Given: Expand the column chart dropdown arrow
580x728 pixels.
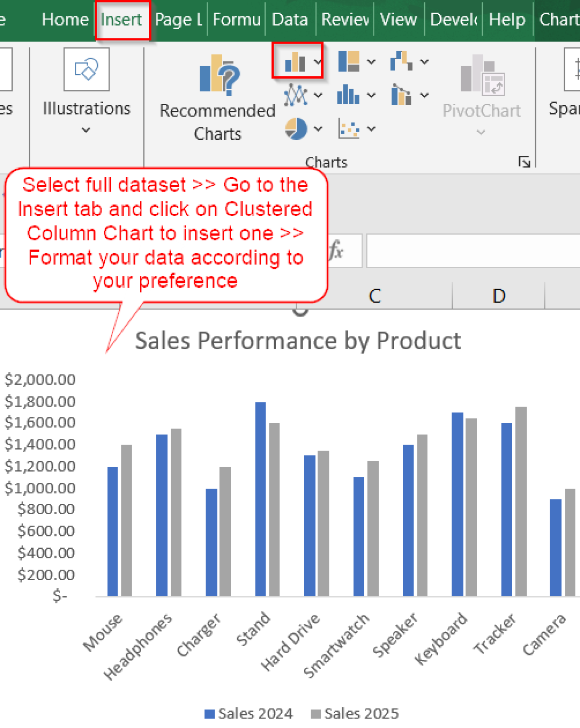Looking at the screenshot, I should (x=317, y=61).
